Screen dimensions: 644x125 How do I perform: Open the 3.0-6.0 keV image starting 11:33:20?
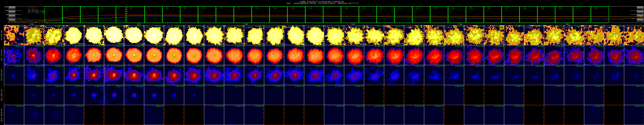click(x=194, y=35)
